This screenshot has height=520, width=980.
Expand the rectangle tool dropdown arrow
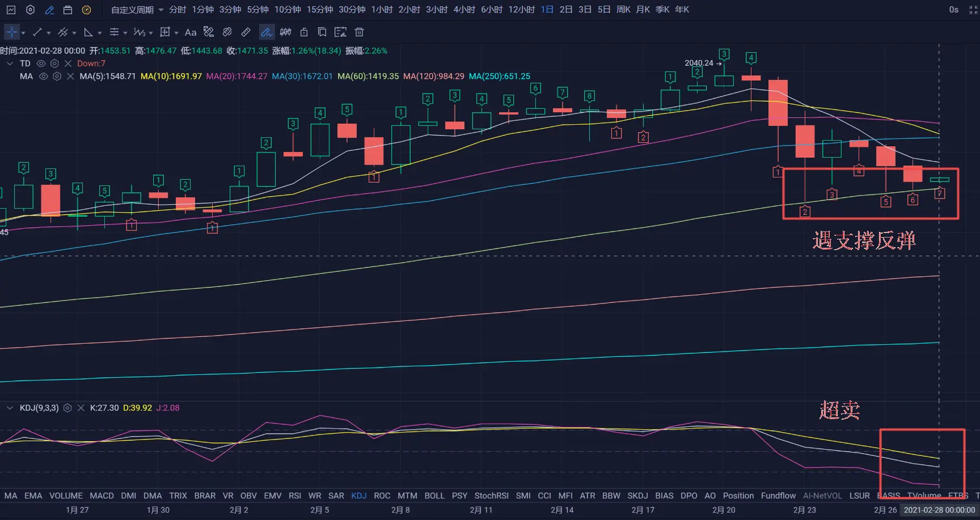[x=176, y=33]
